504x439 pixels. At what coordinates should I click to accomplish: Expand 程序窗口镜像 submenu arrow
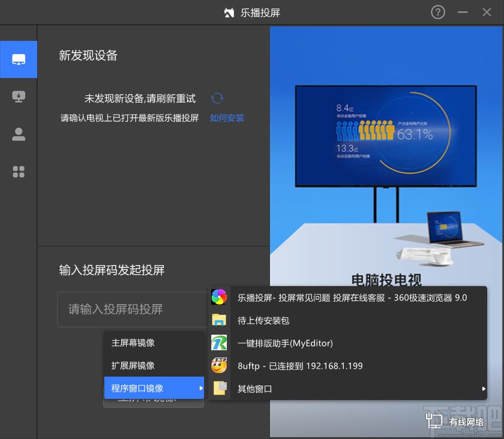(x=201, y=388)
